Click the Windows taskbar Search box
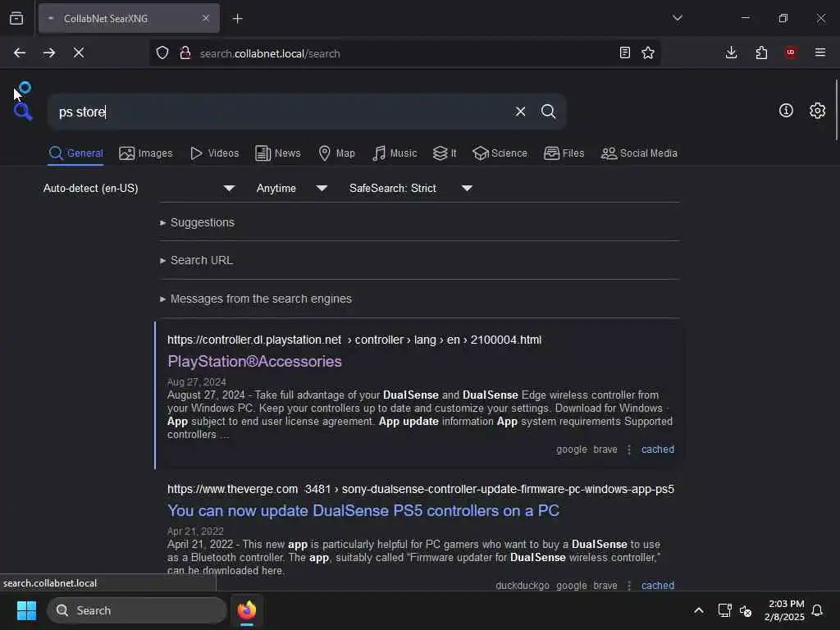 (137, 610)
